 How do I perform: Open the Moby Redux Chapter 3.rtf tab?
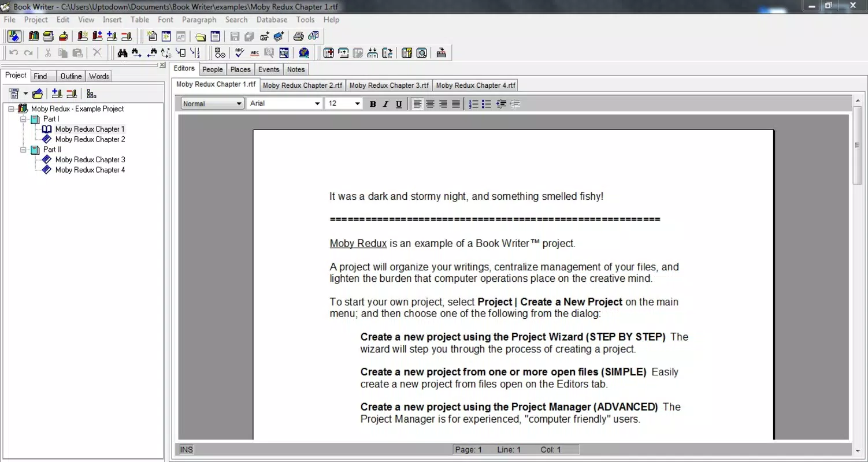(x=389, y=85)
